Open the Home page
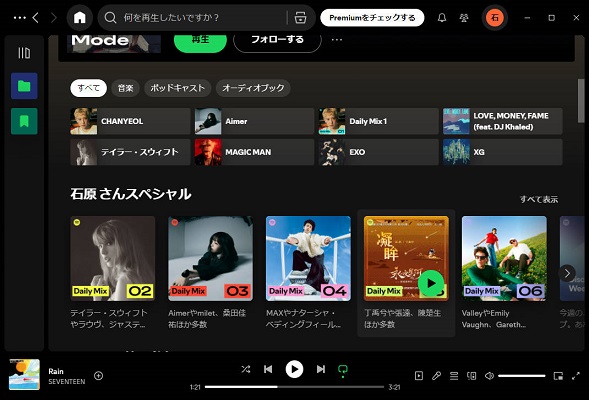This screenshot has height=400, width=589. [80, 18]
